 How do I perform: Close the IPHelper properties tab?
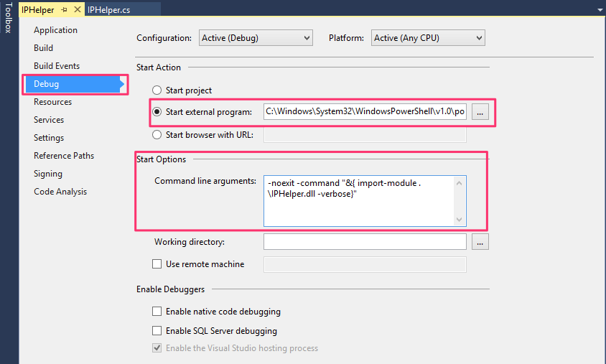pos(76,10)
